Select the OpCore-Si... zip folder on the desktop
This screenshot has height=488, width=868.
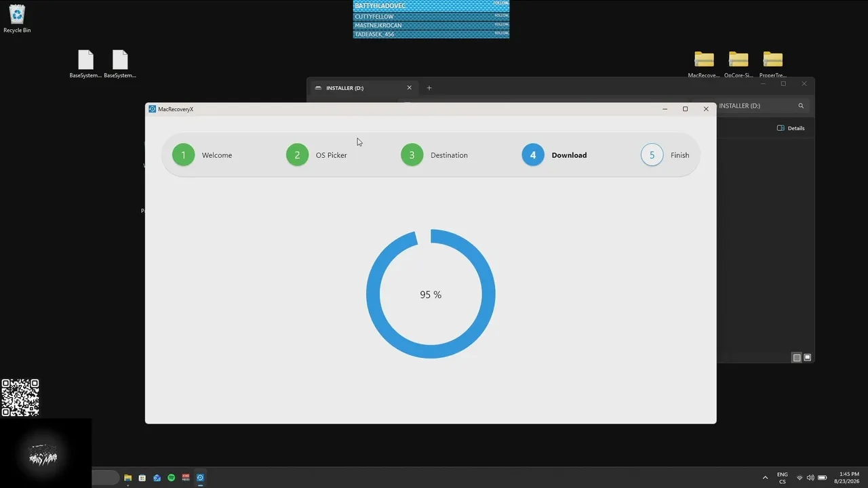pyautogui.click(x=738, y=64)
